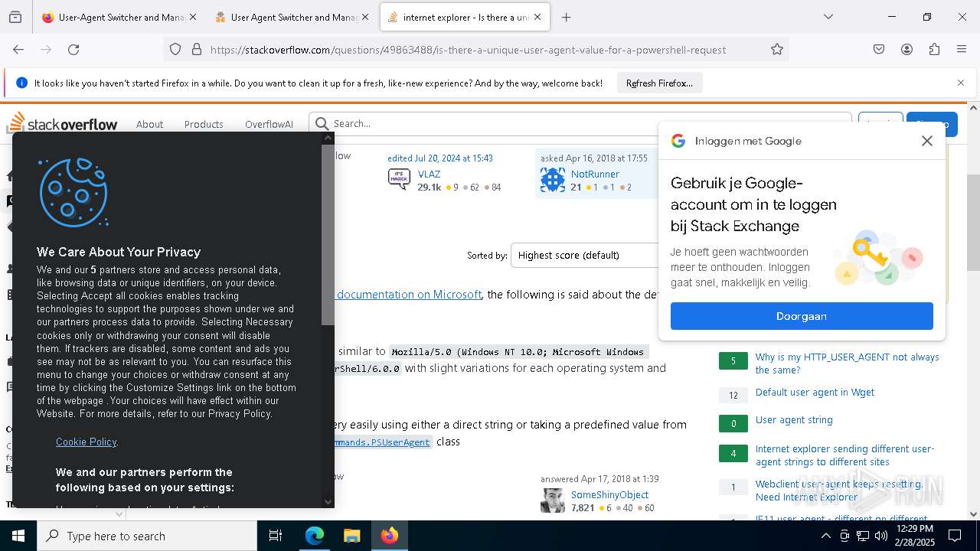Image resolution: width=980 pixels, height=551 pixels.
Task: Open the Firefox account icon
Action: [906, 49]
